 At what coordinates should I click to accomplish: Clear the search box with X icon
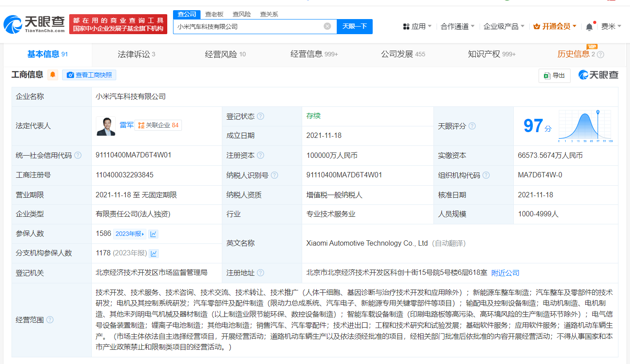327,26
